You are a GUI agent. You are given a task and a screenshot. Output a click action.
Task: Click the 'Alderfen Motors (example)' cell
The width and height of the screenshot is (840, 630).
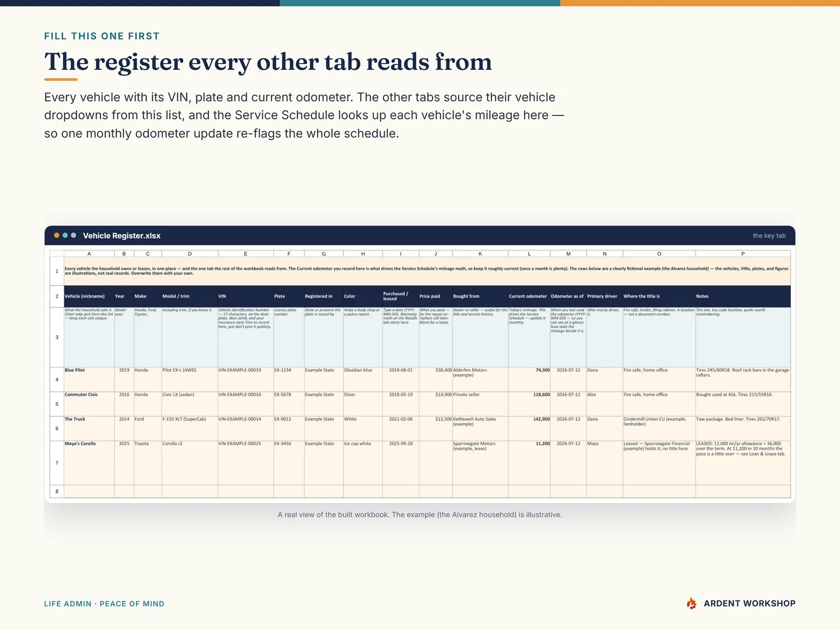click(480, 379)
